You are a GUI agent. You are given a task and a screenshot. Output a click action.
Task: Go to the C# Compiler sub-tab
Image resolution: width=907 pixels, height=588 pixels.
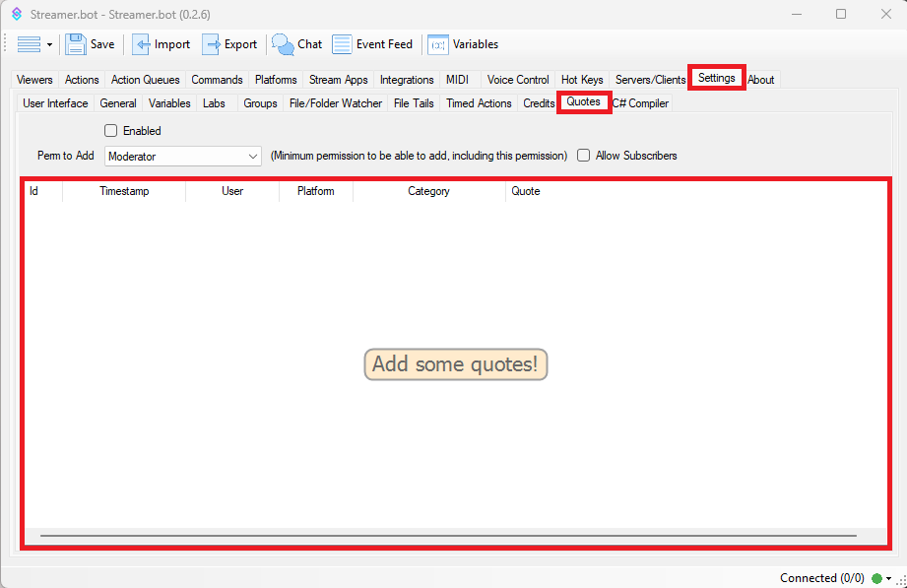pos(640,103)
